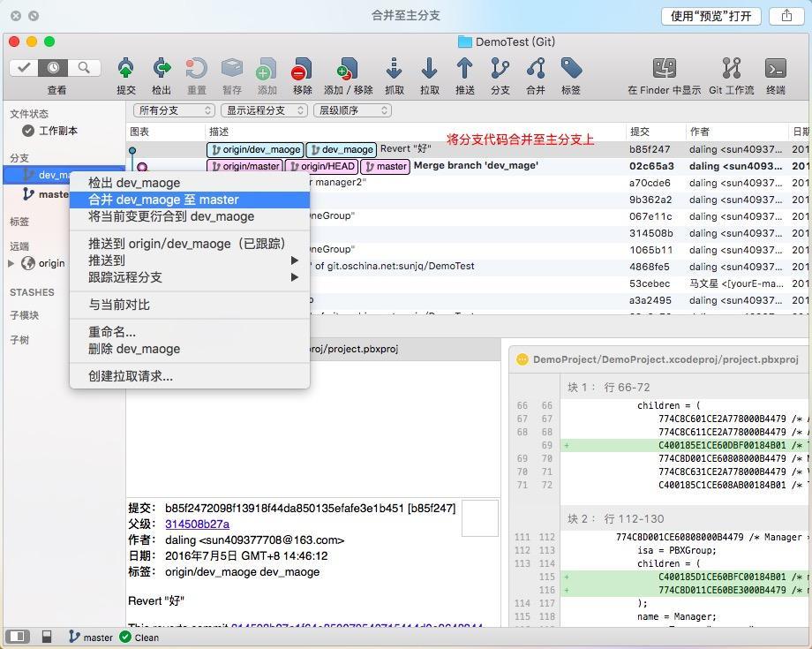
Task: Click the 移除 (Remove) toolbar icon
Action: (301, 69)
